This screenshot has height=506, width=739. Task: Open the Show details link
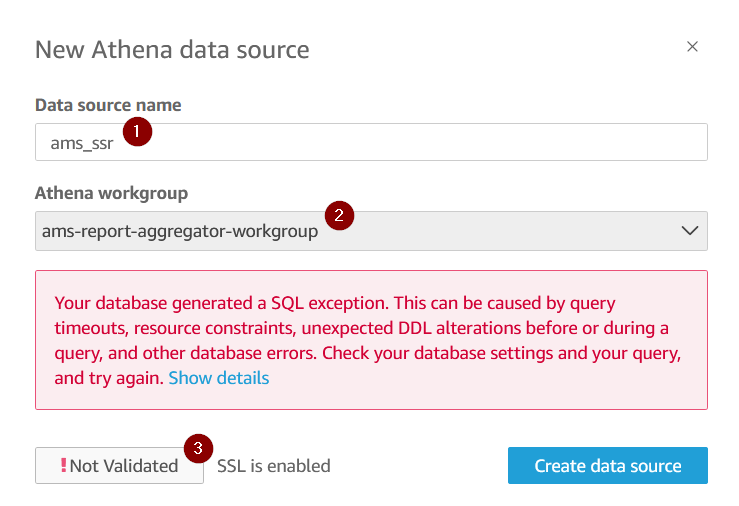point(219,378)
